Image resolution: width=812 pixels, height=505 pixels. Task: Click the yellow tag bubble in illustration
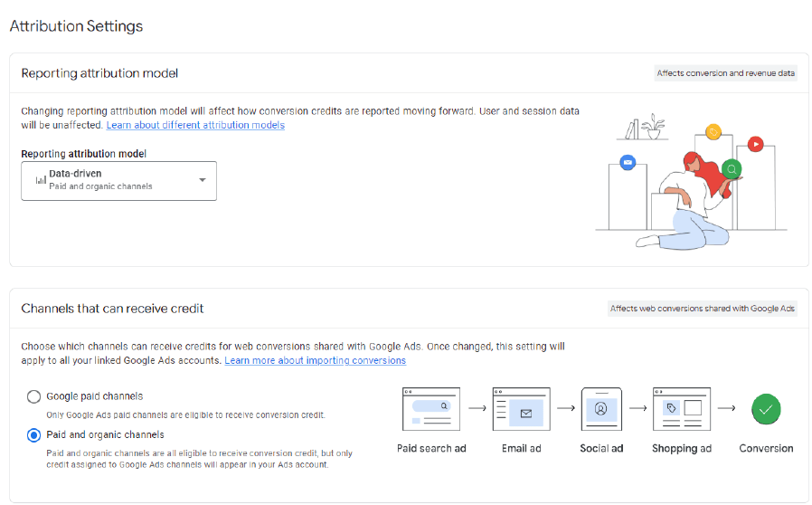pos(713,132)
